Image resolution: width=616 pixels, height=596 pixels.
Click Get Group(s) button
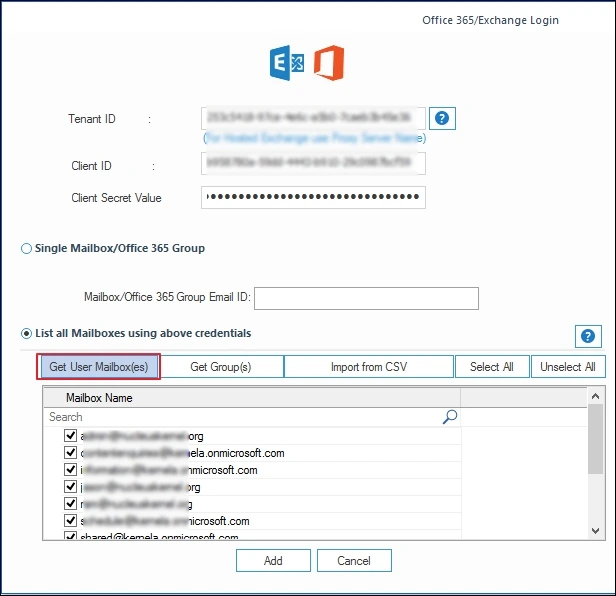(221, 367)
